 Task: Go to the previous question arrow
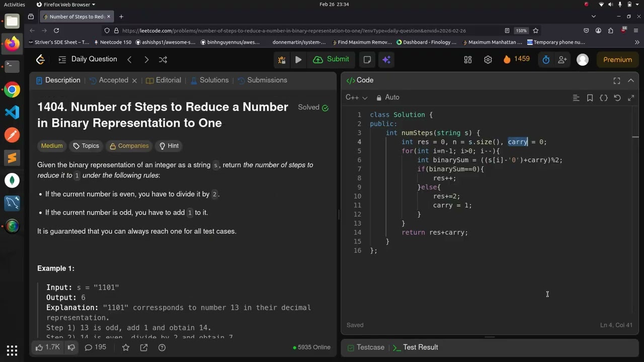(129, 59)
